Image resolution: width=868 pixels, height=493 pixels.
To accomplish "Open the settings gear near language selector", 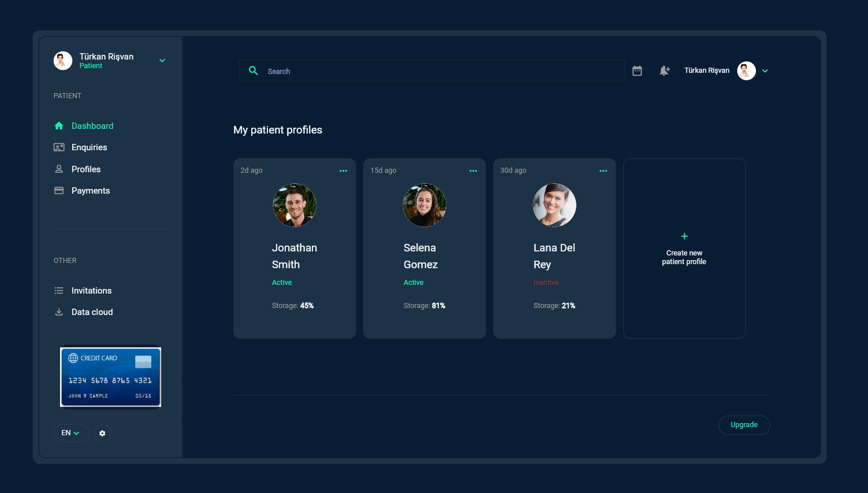I will (x=102, y=433).
